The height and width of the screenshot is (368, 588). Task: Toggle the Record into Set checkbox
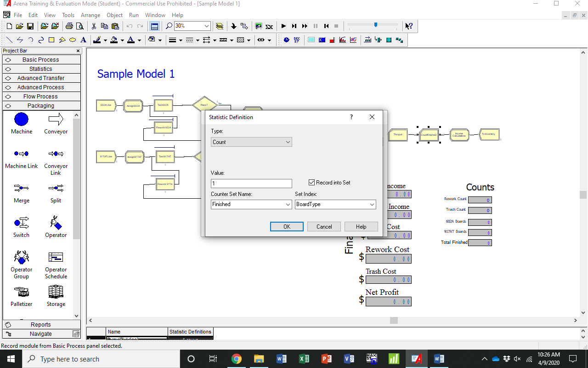(x=311, y=183)
